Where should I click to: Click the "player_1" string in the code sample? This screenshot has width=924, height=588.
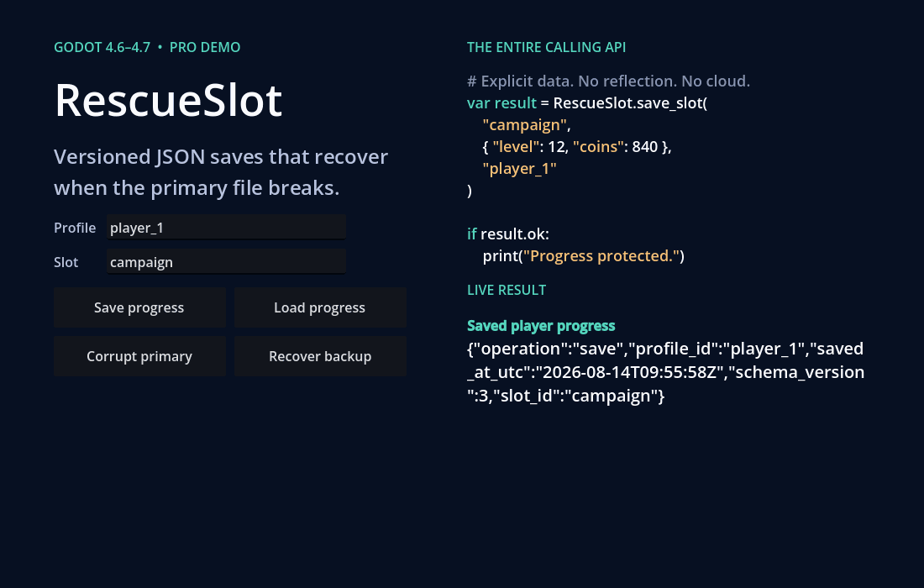click(519, 169)
